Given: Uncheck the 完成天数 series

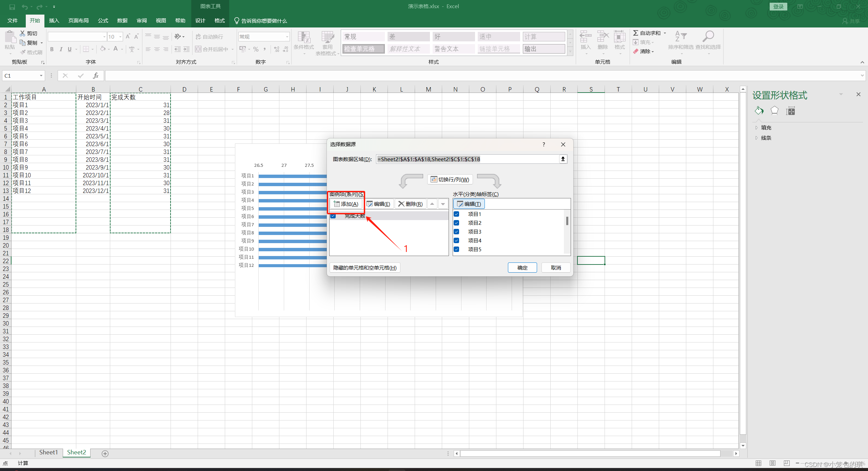Looking at the screenshot, I should point(333,216).
